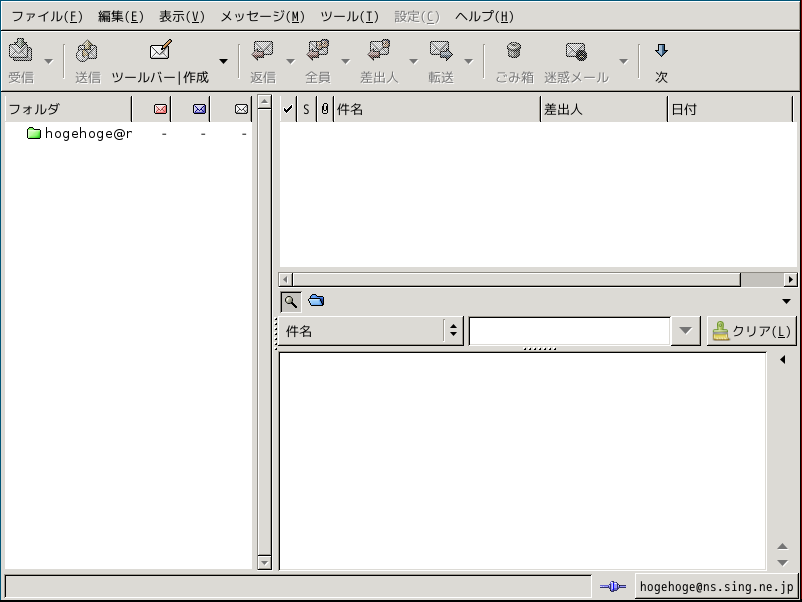Viewport: 802px width, 602px height.
Task: Toggle the online/offline connection icon
Action: click(613, 586)
